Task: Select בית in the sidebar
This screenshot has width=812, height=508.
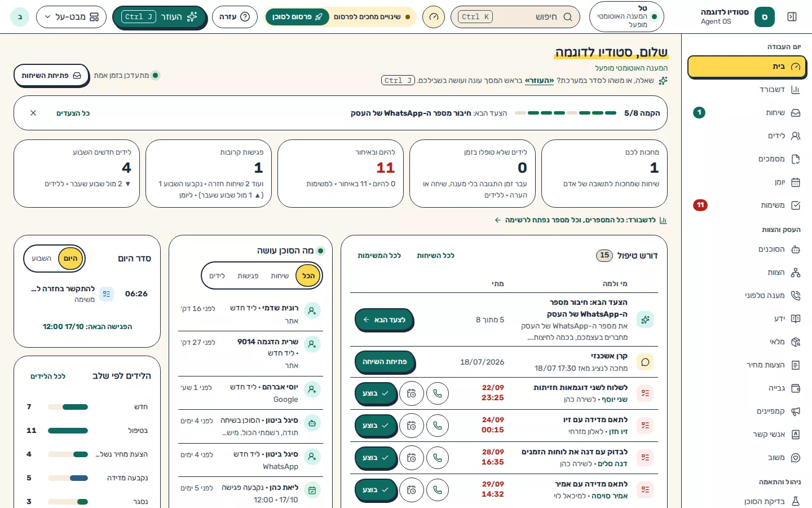Action: click(747, 67)
